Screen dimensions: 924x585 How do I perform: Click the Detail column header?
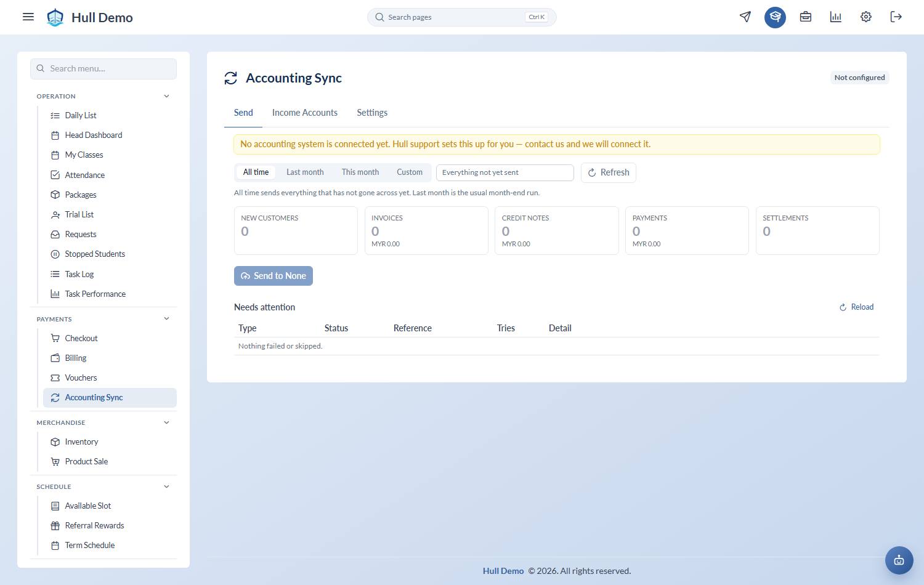tap(560, 328)
